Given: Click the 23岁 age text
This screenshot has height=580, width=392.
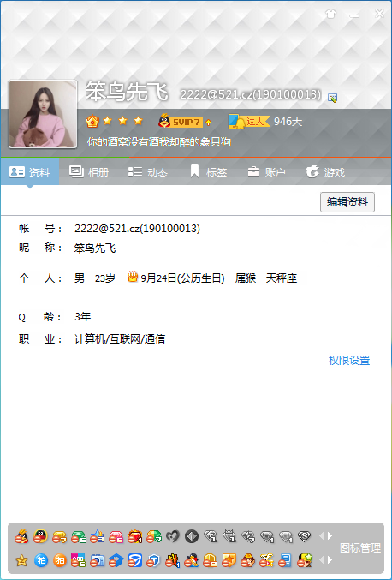Looking at the screenshot, I should click(x=105, y=278).
